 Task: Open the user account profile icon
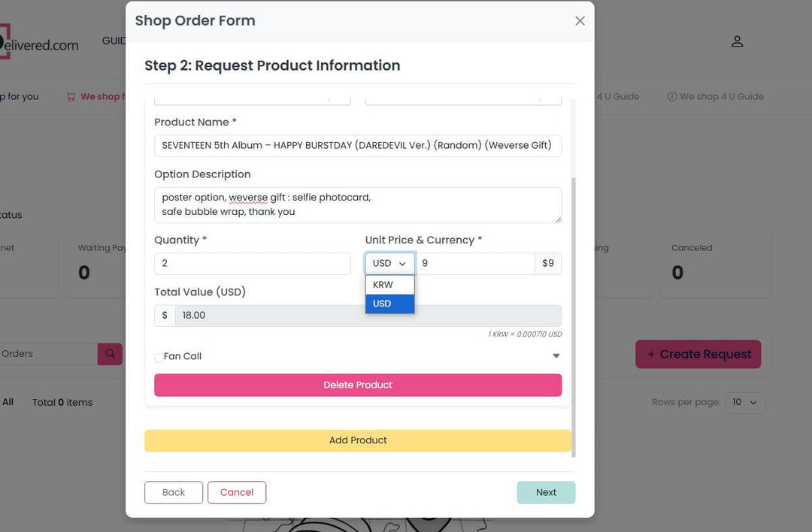pyautogui.click(x=737, y=41)
